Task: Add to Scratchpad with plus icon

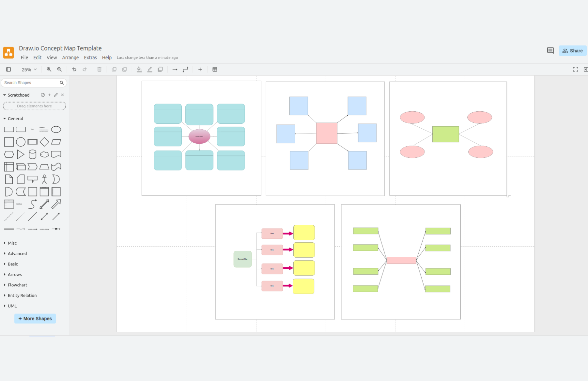Action: 49,95
